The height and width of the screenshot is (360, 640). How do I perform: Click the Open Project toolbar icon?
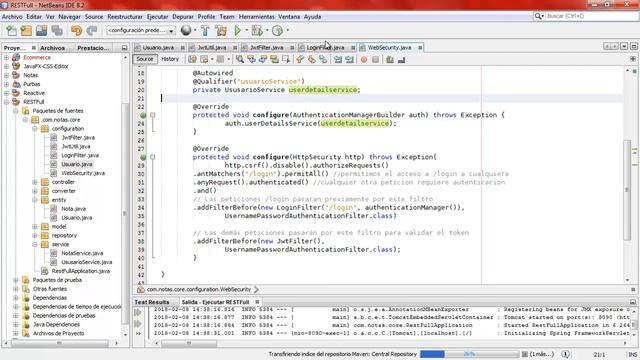click(42, 31)
